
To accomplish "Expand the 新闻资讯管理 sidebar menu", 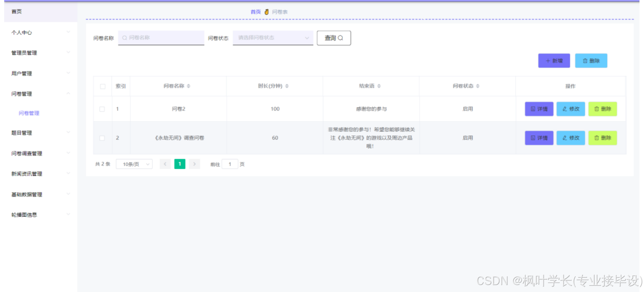I will pyautogui.click(x=40, y=173).
